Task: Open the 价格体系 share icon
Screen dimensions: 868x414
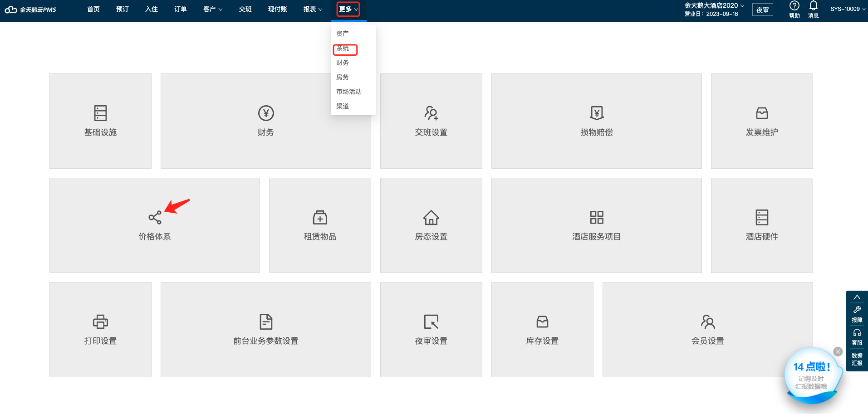Action: (155, 218)
